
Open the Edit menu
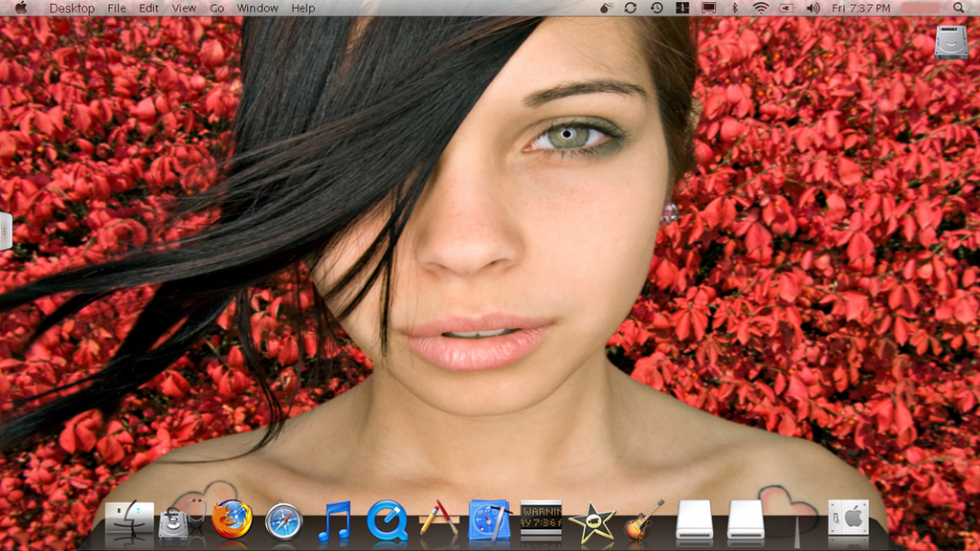[x=148, y=8]
